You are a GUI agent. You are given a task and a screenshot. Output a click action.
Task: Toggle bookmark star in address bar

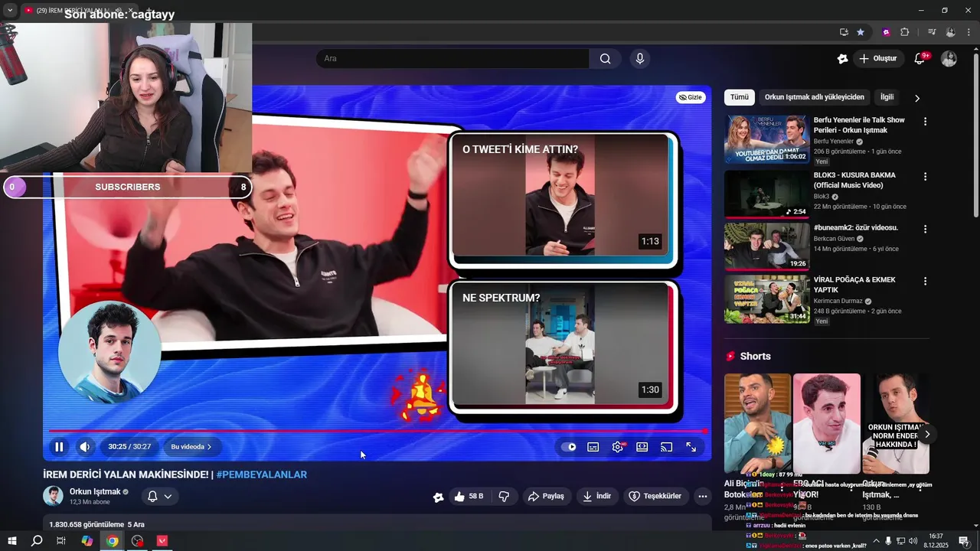tap(861, 32)
